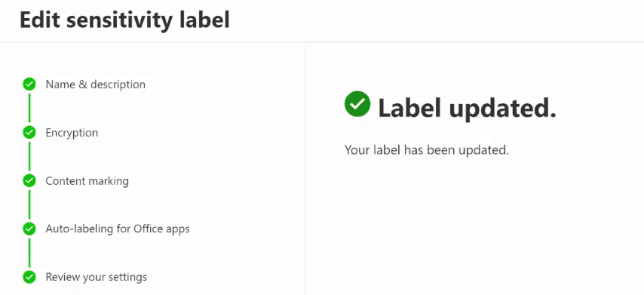Open the Review your settings step
The width and height of the screenshot is (644, 295).
[96, 277]
